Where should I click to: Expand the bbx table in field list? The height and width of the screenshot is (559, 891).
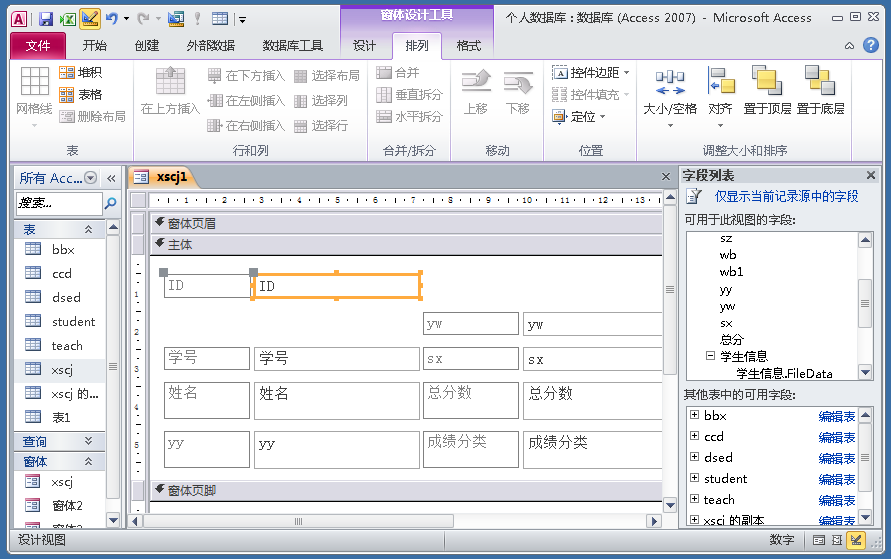coord(694,415)
